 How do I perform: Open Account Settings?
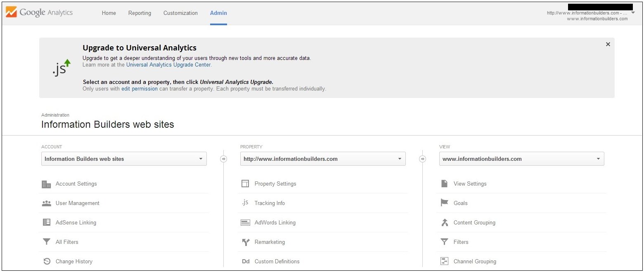point(76,184)
